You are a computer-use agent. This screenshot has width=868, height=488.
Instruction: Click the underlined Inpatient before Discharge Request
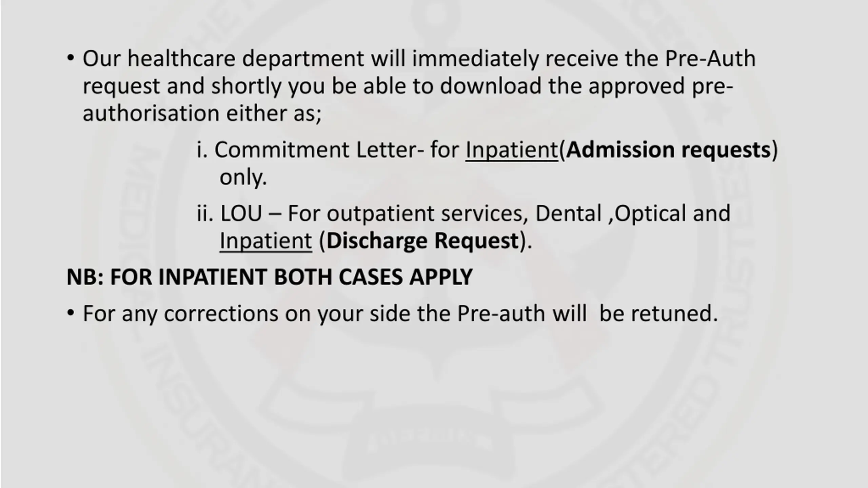coord(265,241)
